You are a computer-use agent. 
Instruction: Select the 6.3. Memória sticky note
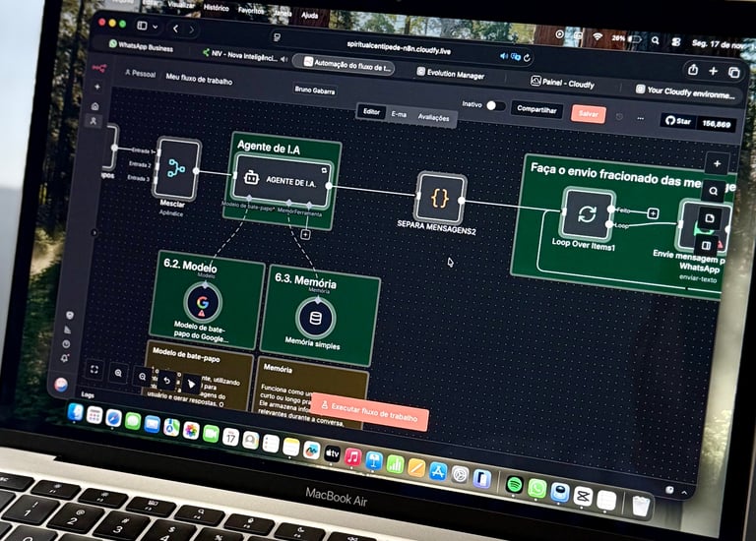pos(320,316)
